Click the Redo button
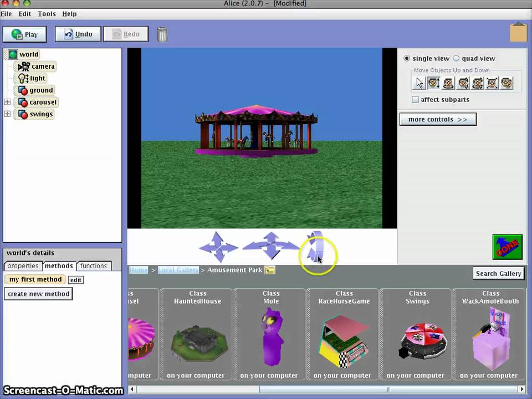This screenshot has height=399, width=532. [x=126, y=34]
